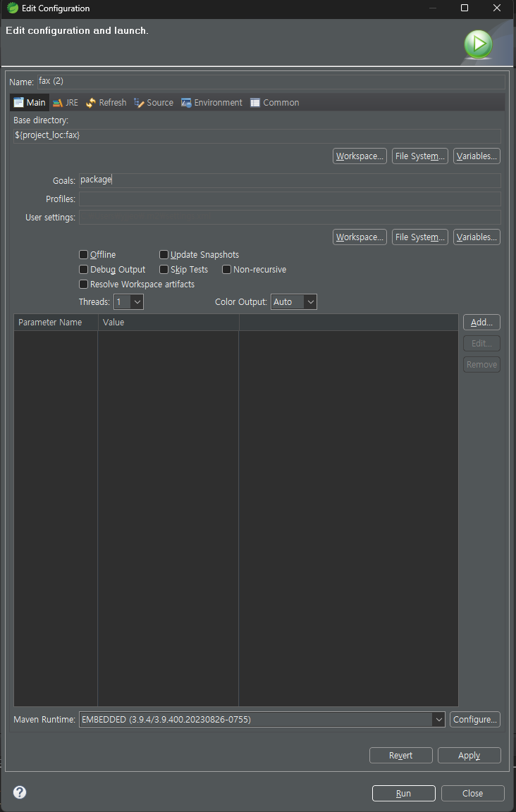Image resolution: width=516 pixels, height=812 pixels.
Task: Open the Environment tab
Action: (x=211, y=103)
